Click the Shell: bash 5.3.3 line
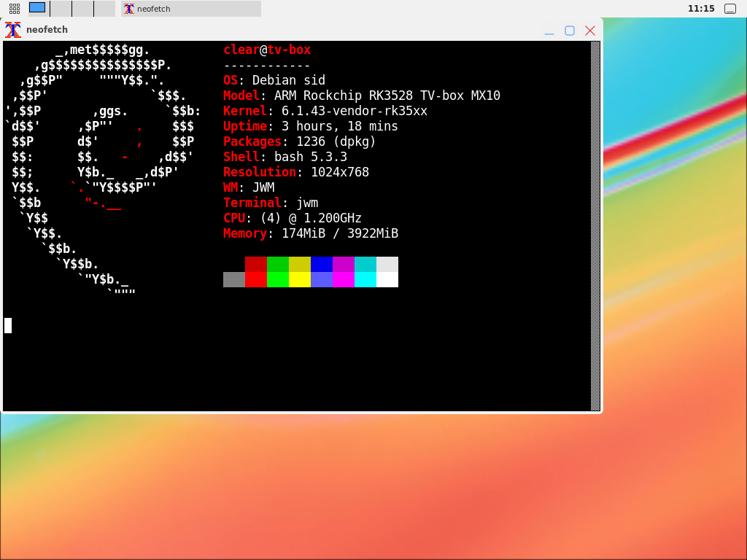Viewport: 747px width, 560px height. [285, 157]
